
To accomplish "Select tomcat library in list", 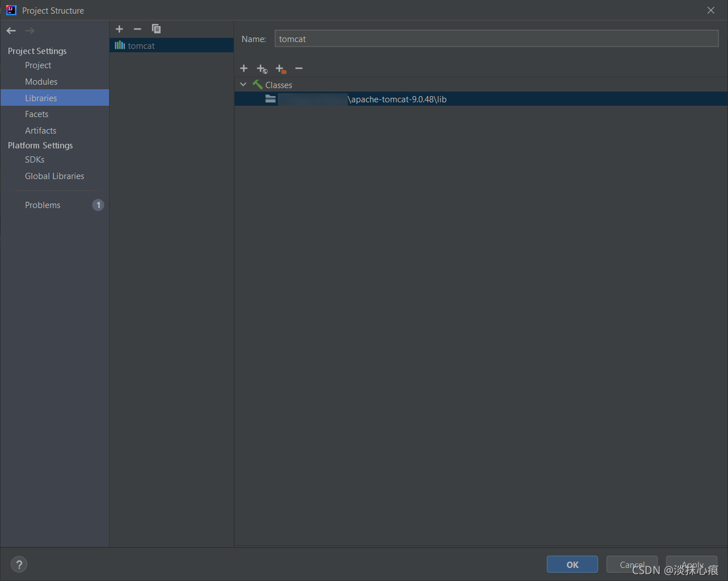I will (172, 45).
